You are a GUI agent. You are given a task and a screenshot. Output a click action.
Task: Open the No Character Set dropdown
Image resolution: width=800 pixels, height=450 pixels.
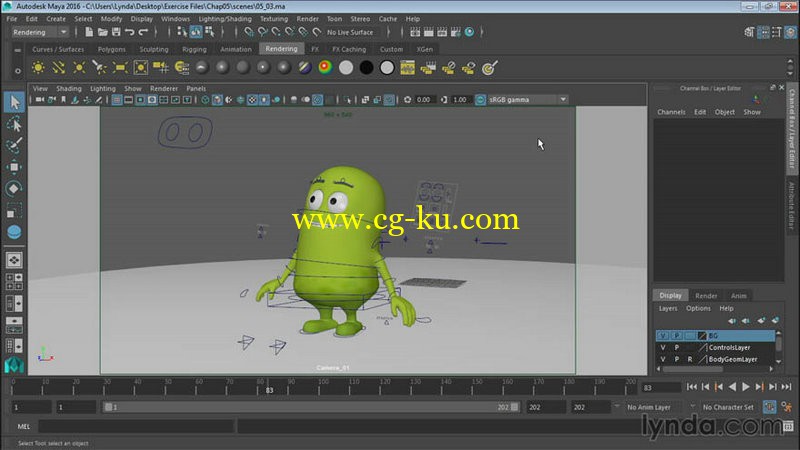tap(729, 407)
